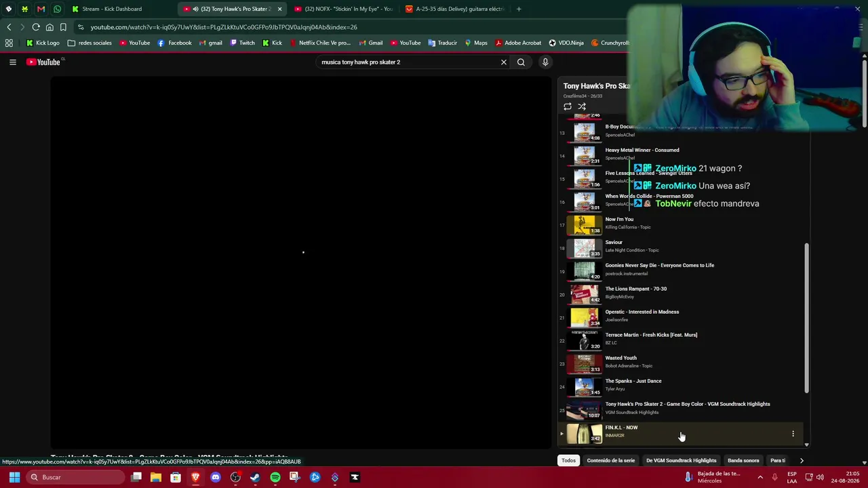Open the Facebook bookmark
The image size is (868, 488).
click(174, 43)
